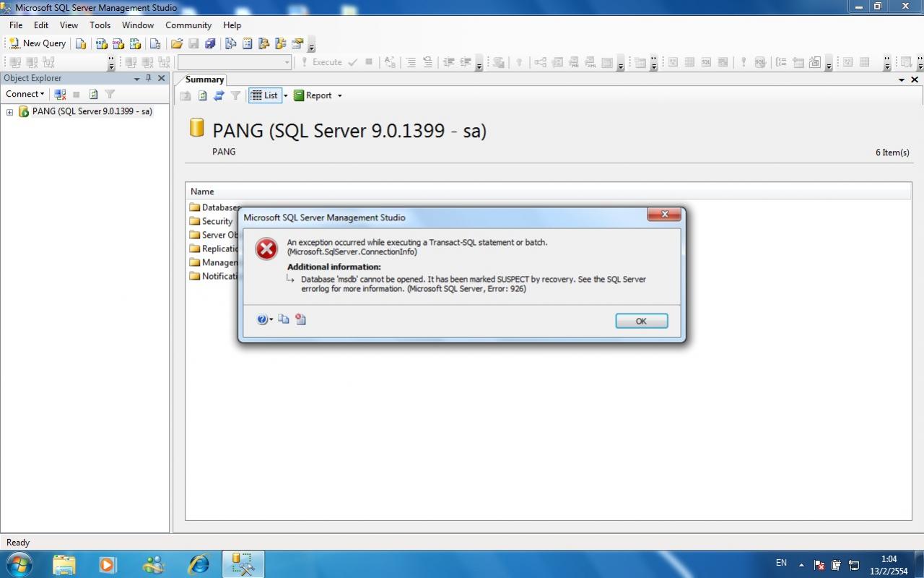The image size is (924, 578).
Task: Open a Database Engine Query
Action: coord(81,43)
